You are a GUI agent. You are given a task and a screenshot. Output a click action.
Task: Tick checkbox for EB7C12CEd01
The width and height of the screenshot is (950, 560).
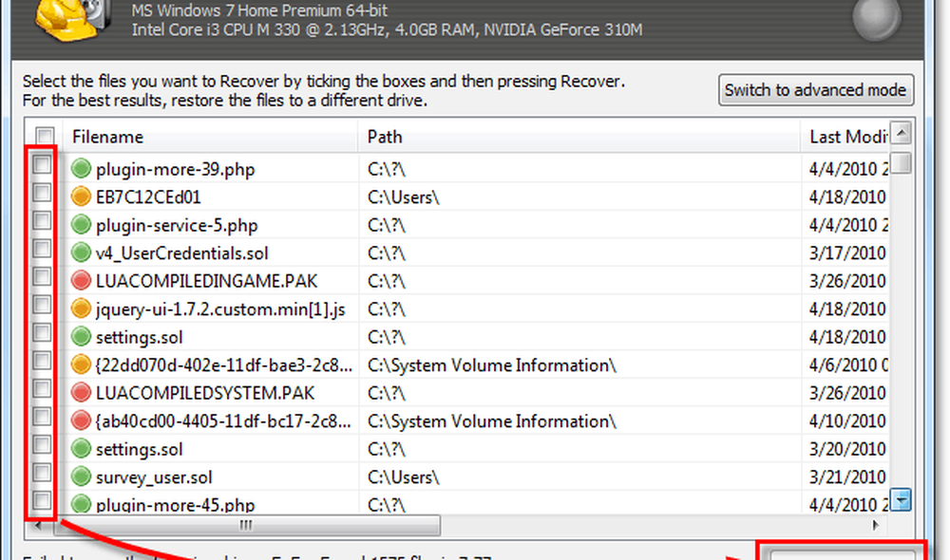(42, 193)
